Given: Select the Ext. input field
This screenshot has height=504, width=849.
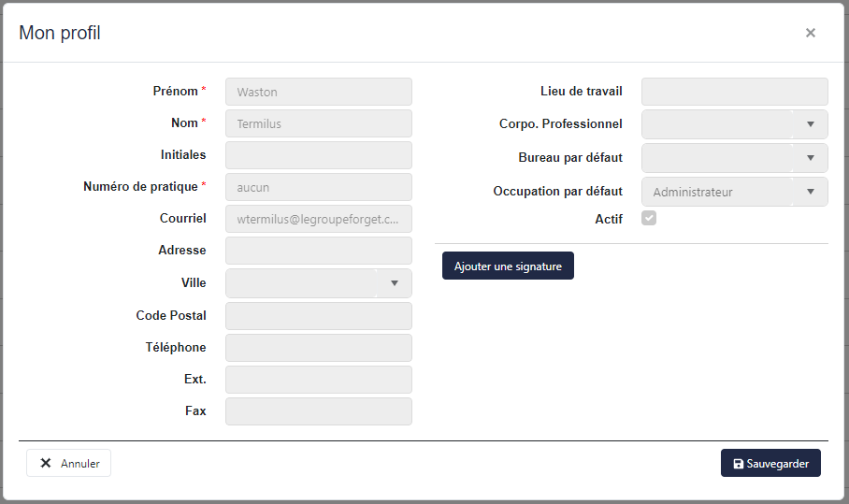Looking at the screenshot, I should [x=318, y=380].
